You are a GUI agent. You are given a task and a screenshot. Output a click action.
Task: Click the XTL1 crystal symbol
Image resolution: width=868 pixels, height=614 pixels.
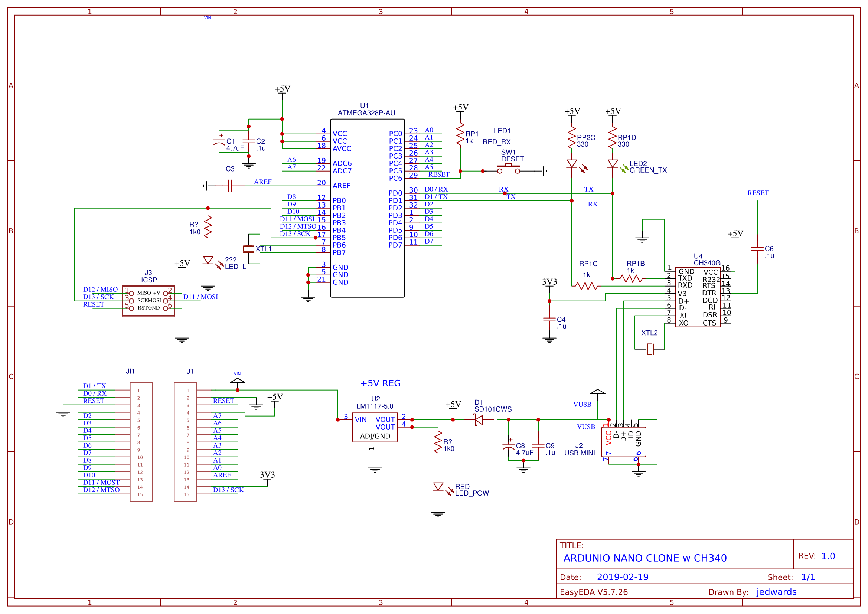[249, 249]
